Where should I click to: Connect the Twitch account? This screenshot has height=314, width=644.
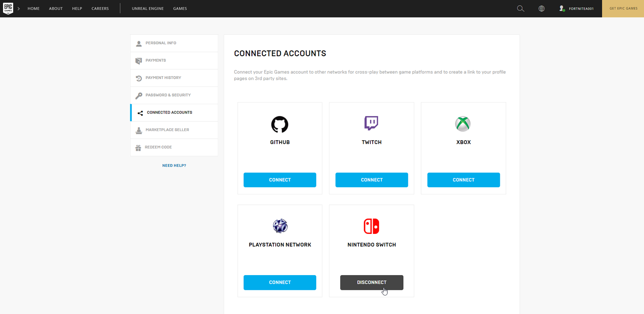tap(372, 180)
